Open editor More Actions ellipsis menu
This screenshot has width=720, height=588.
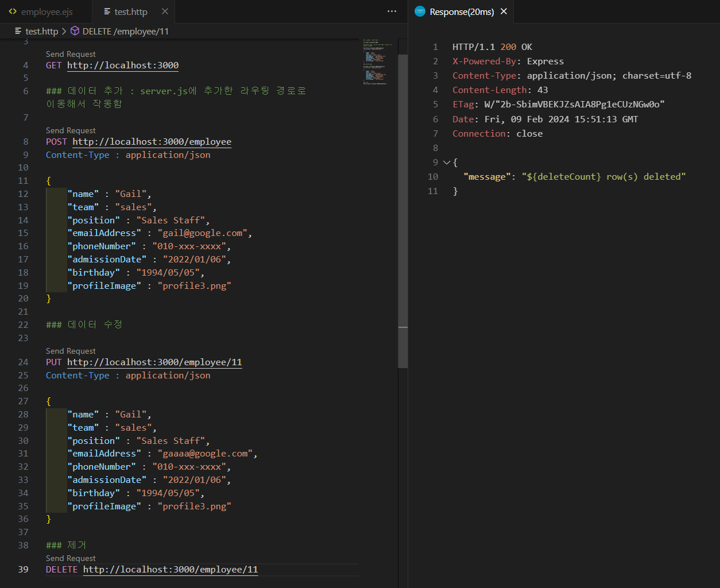[x=392, y=11]
